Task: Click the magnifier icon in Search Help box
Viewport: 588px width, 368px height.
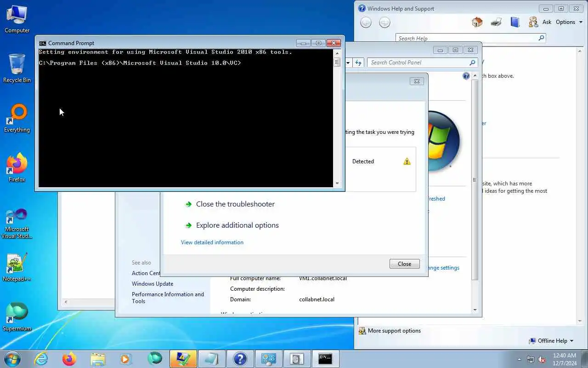Action: pos(541,38)
